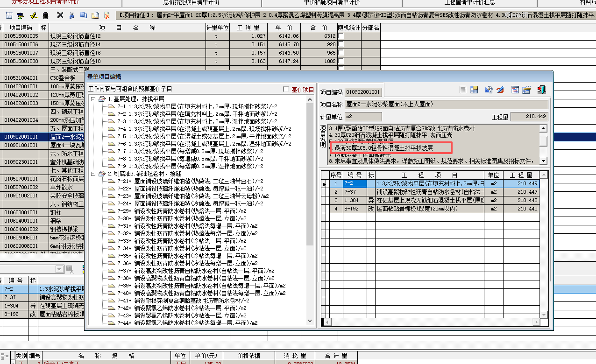
Task: Click lower-left table row 8-192
Action: click(43, 315)
